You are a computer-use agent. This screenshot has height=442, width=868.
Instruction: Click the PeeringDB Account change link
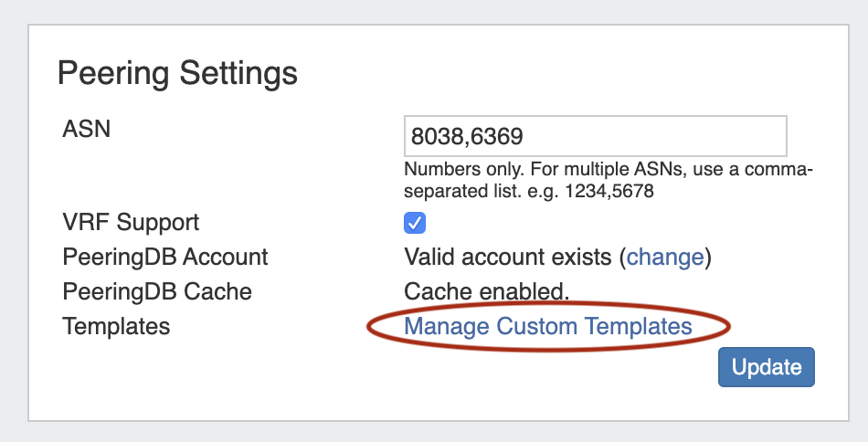coord(665,257)
